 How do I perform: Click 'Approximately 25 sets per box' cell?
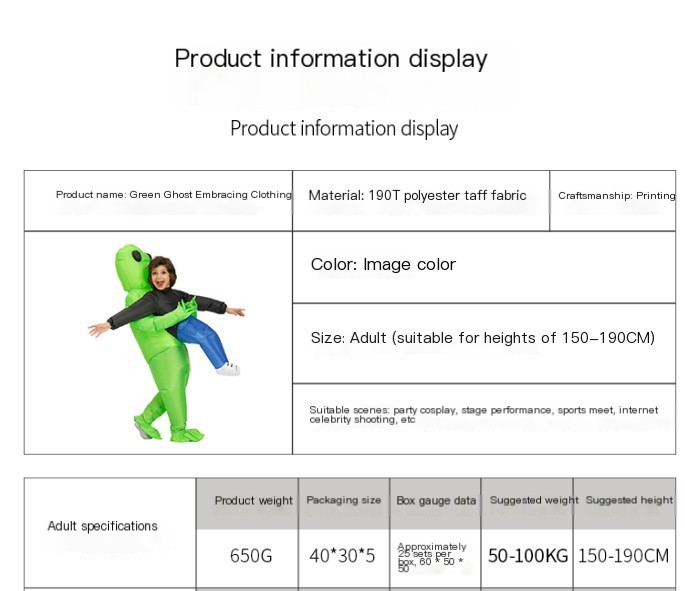pos(436,558)
